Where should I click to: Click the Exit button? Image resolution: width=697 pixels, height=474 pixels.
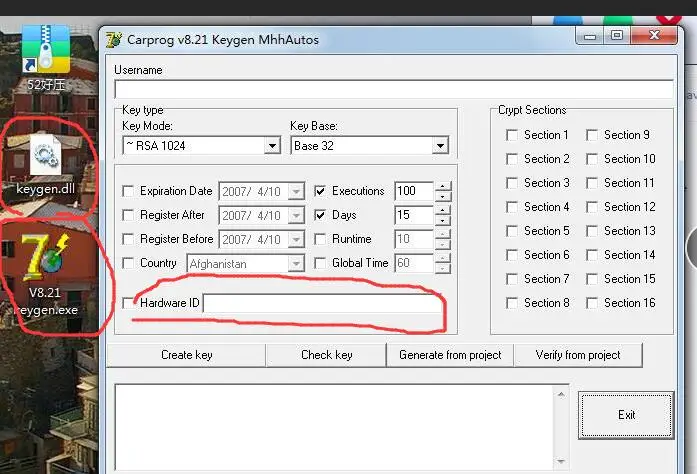[x=626, y=415]
